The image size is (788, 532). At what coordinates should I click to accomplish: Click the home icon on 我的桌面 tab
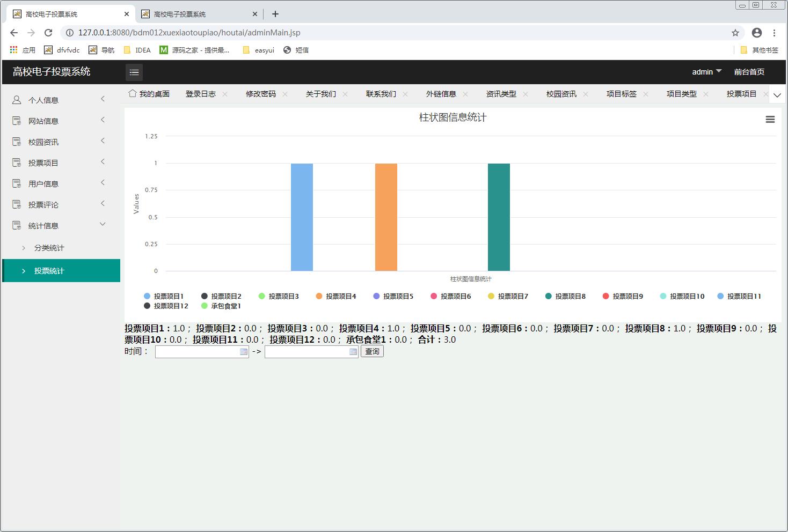point(133,93)
